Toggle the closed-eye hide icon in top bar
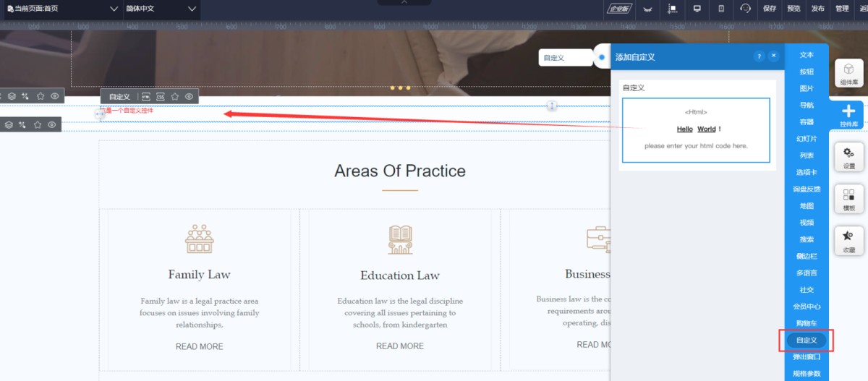868x381 pixels. (x=647, y=9)
